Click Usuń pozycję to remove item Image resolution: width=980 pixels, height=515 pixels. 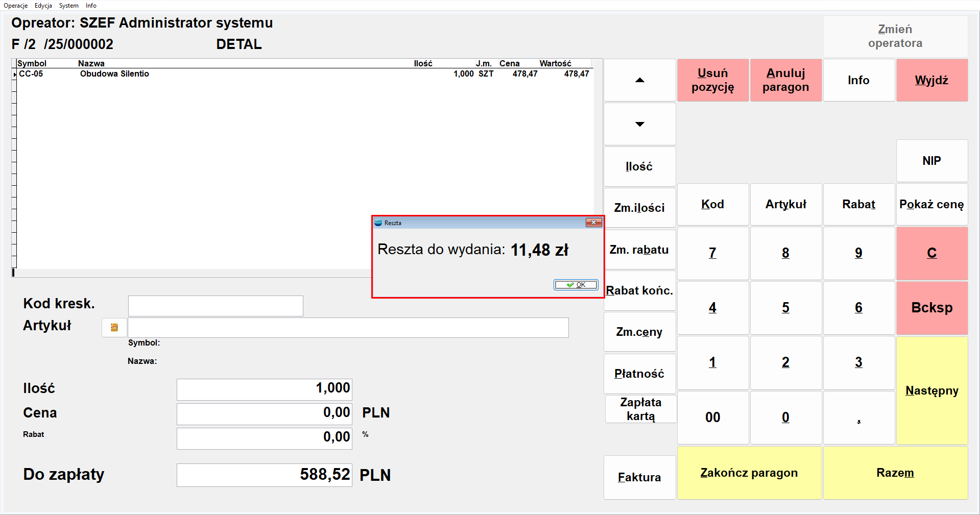[x=712, y=80]
